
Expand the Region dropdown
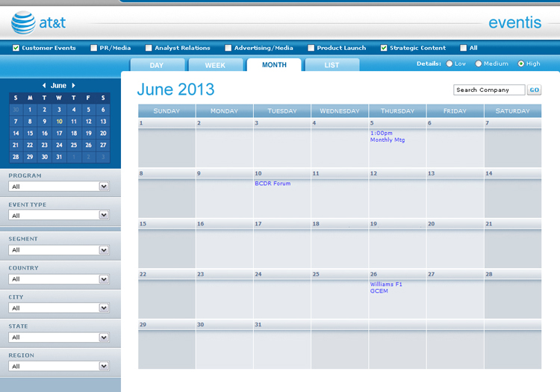click(59, 366)
